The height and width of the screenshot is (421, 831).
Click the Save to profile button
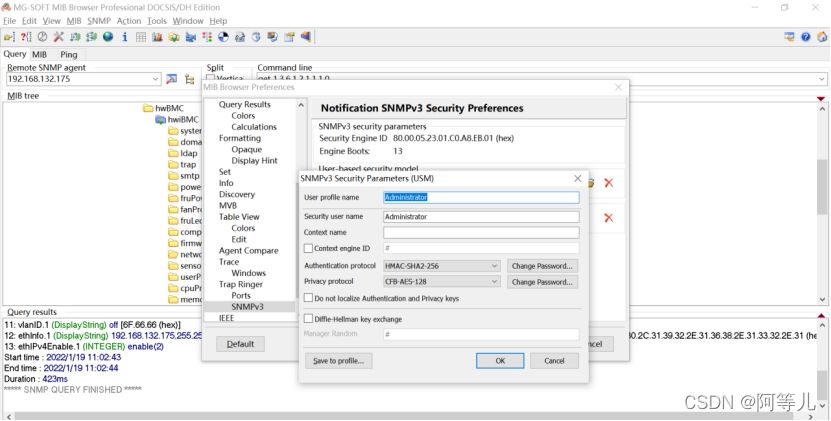pos(339,361)
